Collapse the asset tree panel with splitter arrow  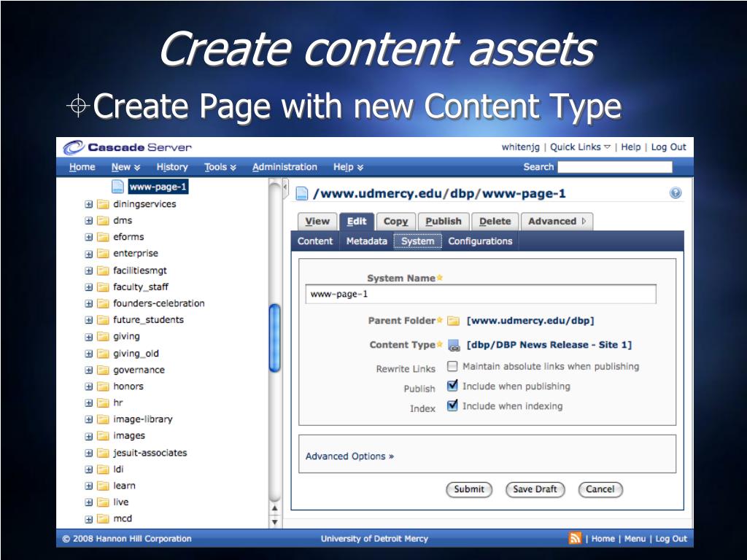coord(285,187)
